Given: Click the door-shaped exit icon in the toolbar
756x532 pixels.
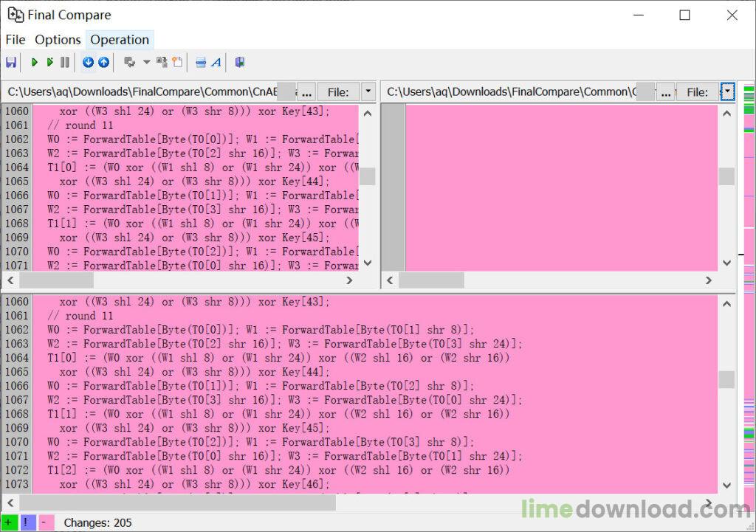Looking at the screenshot, I should tap(240, 63).
